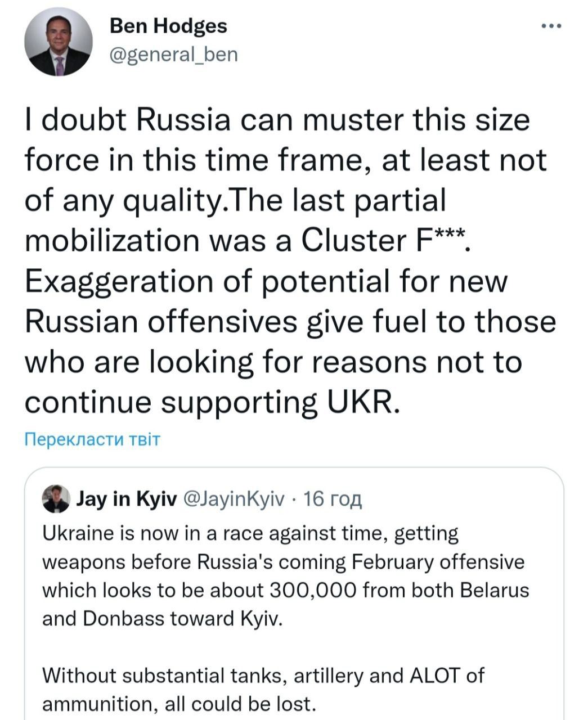Open the Ben Hodges display name
The image size is (588, 720).
168,26
